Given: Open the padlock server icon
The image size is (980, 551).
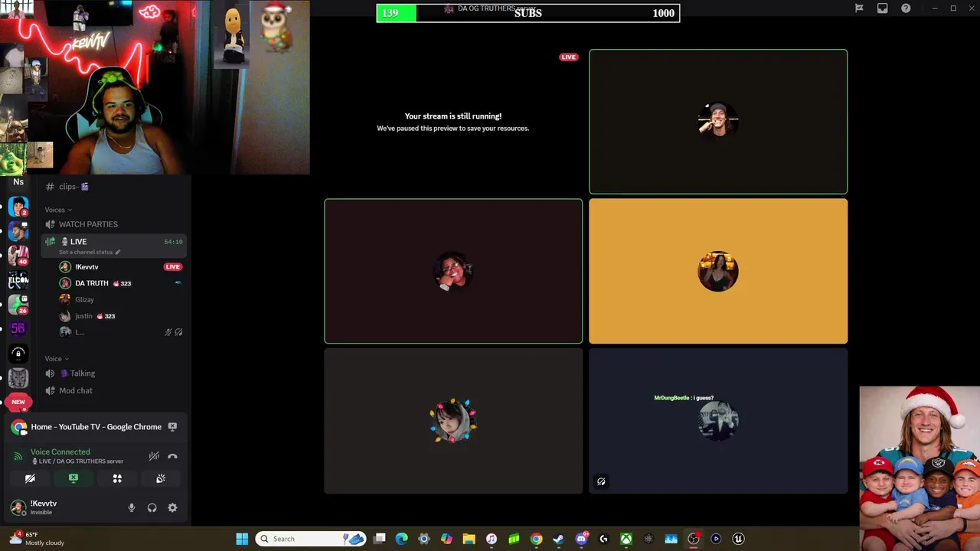Looking at the screenshot, I should pos(18,353).
